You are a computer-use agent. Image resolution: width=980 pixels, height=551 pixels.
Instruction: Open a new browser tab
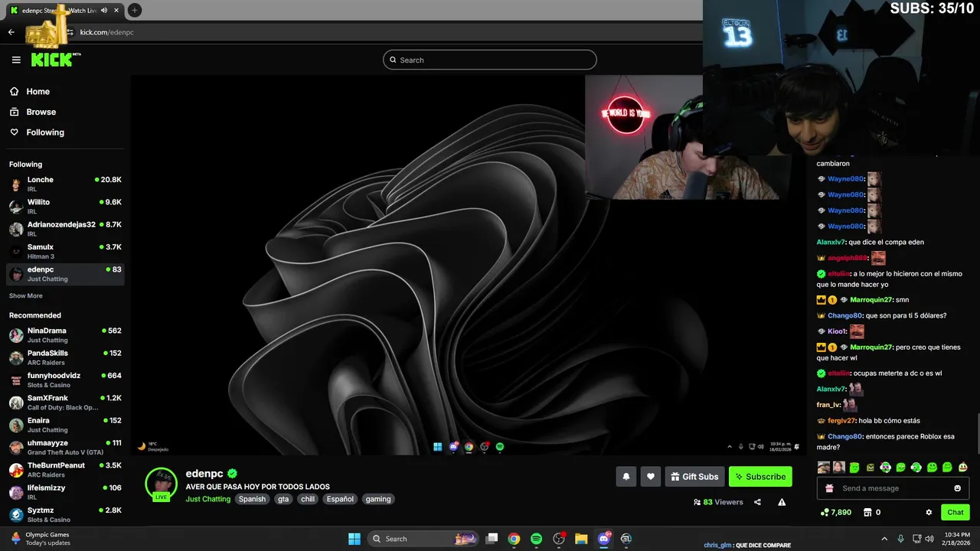coord(134,10)
